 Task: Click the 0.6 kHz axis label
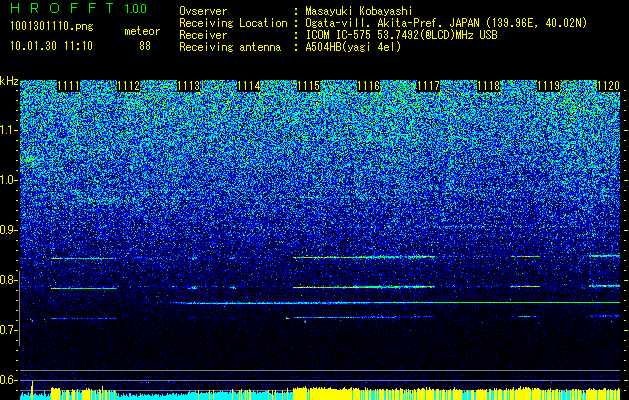pyautogui.click(x=9, y=380)
